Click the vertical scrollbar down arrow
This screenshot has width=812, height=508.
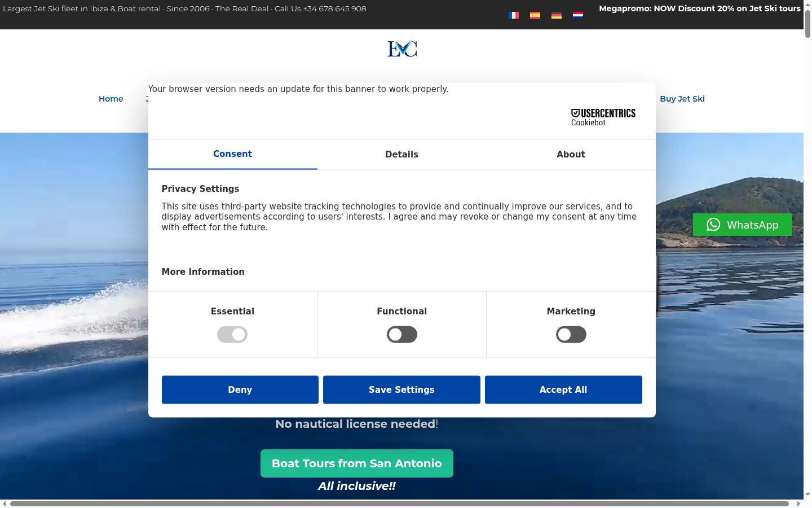click(x=807, y=494)
